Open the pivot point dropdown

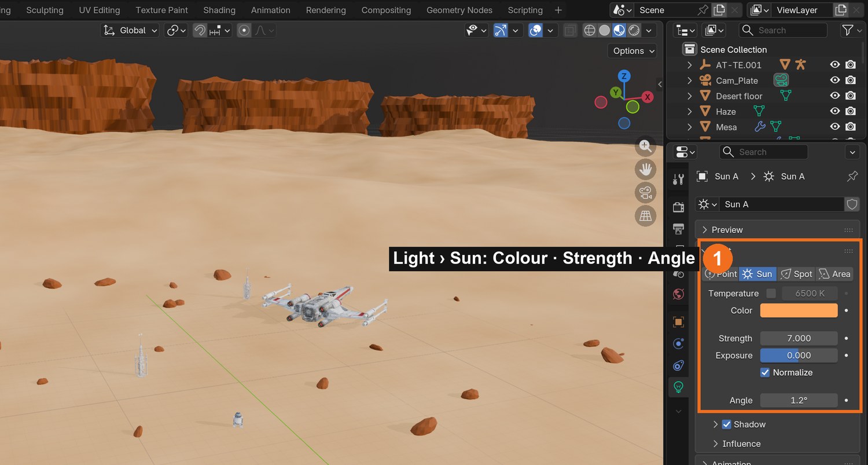coord(176,30)
